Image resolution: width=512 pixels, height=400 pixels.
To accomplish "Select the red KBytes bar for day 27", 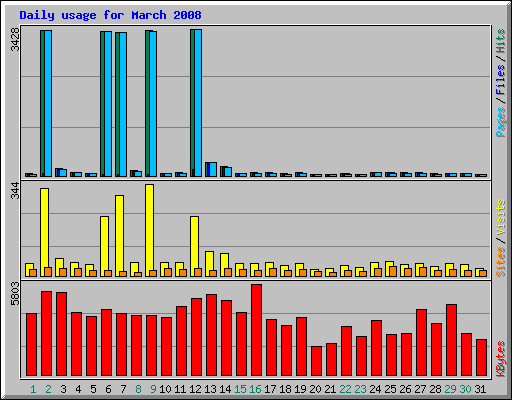I will tap(421, 342).
